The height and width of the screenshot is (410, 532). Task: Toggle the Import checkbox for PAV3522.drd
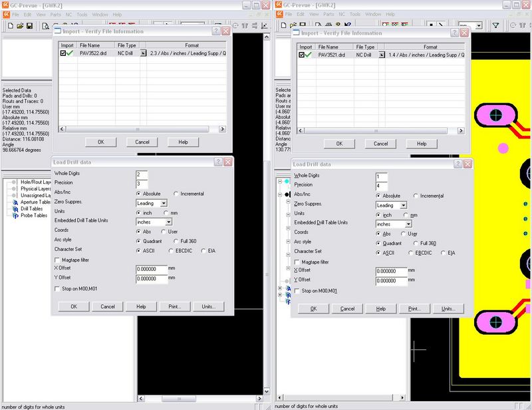click(x=64, y=53)
